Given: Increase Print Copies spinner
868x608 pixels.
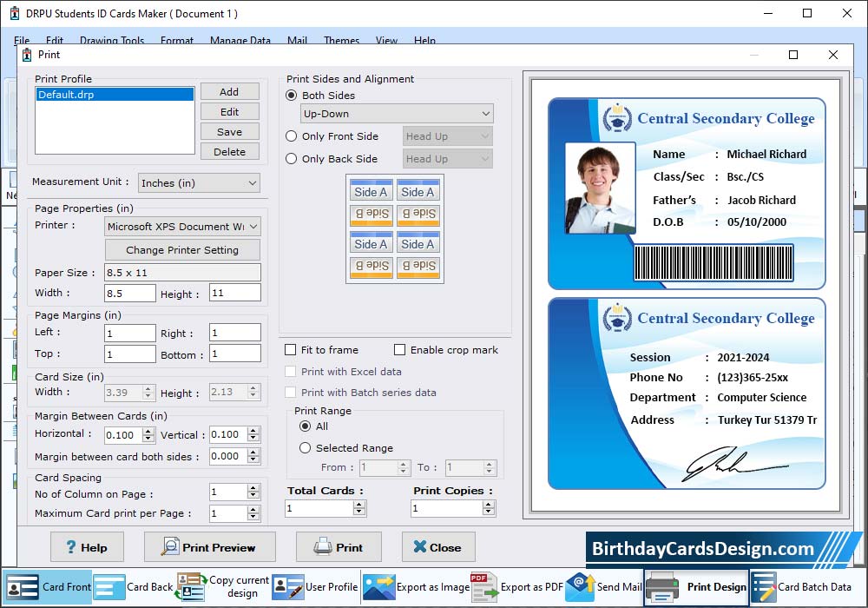Looking at the screenshot, I should 488,505.
